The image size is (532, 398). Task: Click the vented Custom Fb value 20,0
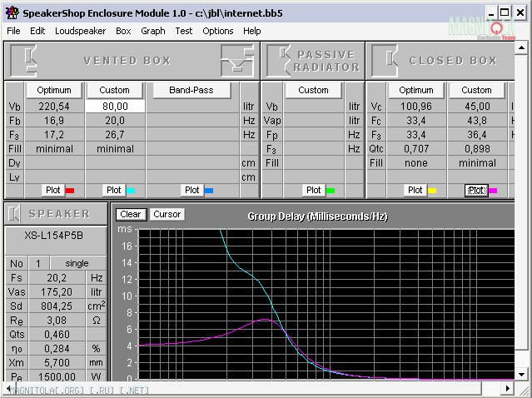coord(115,121)
